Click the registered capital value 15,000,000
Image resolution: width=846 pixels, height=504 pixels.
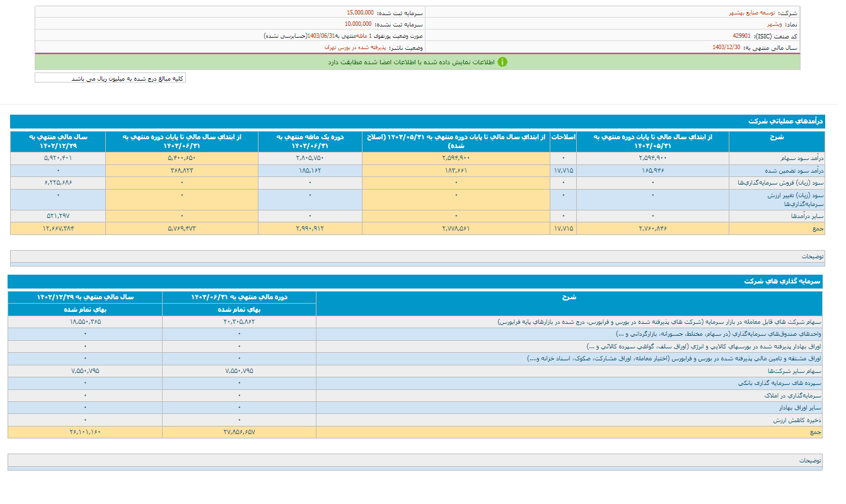click(x=360, y=13)
